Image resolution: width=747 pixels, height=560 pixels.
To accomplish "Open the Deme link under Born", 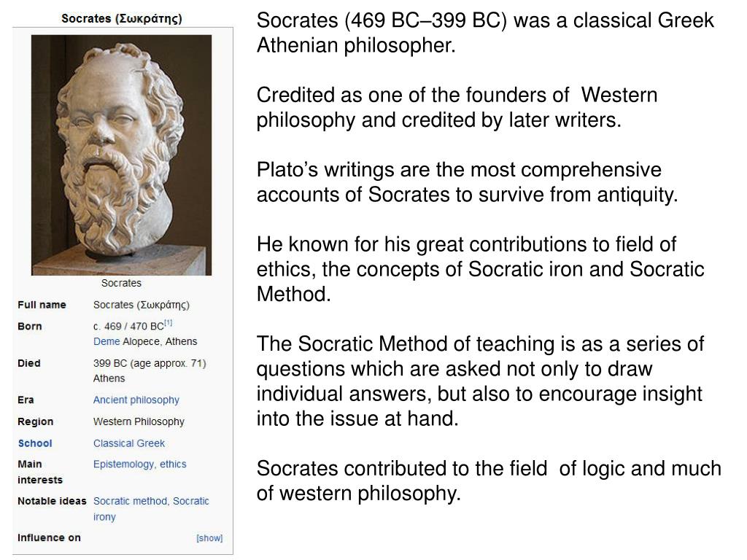I will tap(107, 341).
